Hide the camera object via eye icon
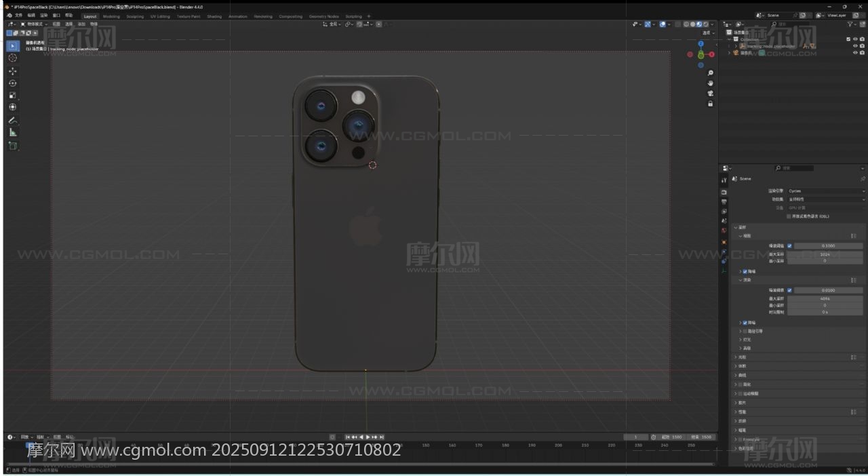 pyautogui.click(x=855, y=53)
